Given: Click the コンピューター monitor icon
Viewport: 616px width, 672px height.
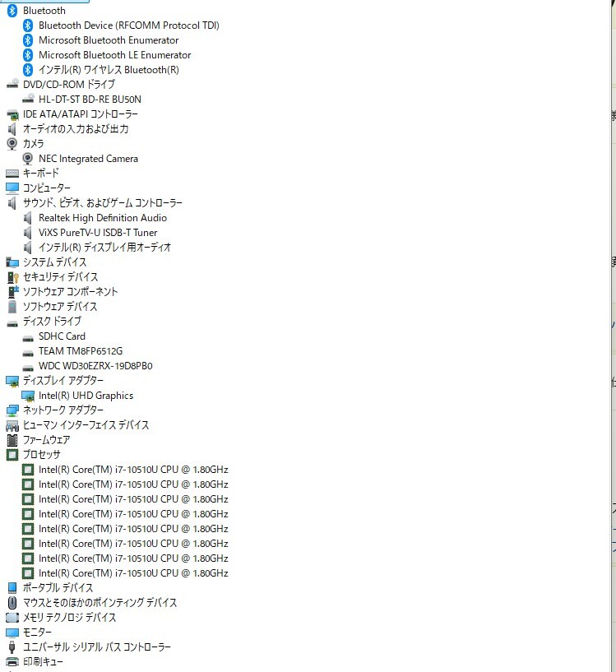Looking at the screenshot, I should [12, 188].
